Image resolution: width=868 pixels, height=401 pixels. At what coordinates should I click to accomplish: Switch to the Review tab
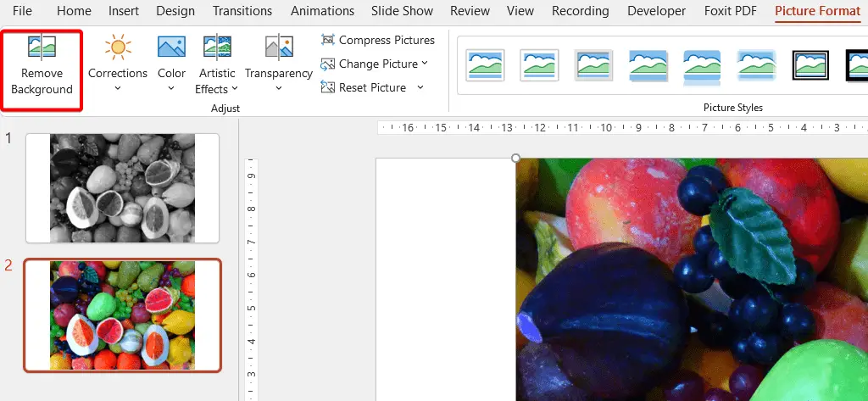point(470,11)
